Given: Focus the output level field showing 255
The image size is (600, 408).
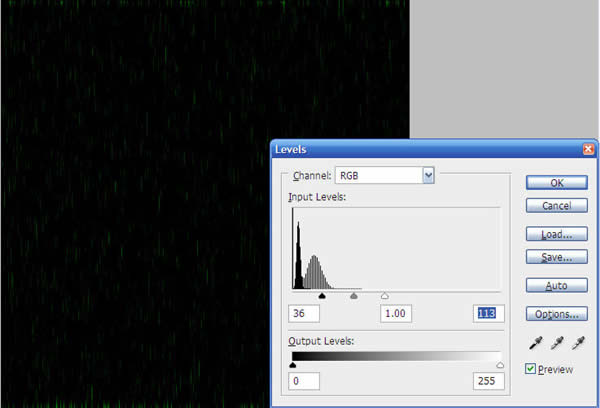Looking at the screenshot, I should (488, 381).
